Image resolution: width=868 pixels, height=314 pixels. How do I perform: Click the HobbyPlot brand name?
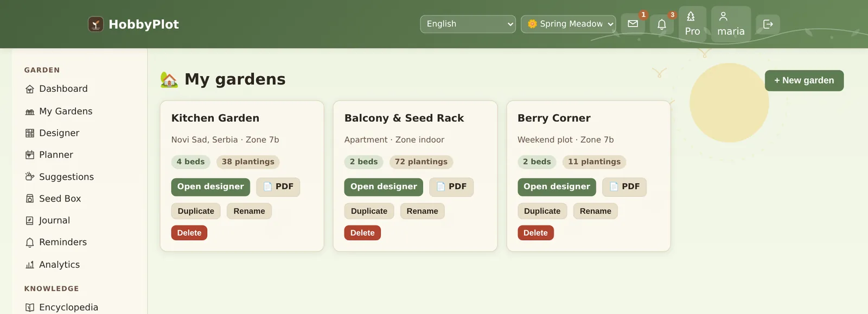click(144, 24)
